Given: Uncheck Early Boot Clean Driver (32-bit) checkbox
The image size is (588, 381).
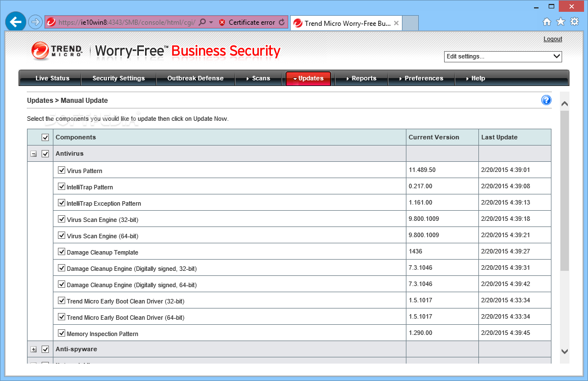Looking at the screenshot, I should click(x=61, y=301).
